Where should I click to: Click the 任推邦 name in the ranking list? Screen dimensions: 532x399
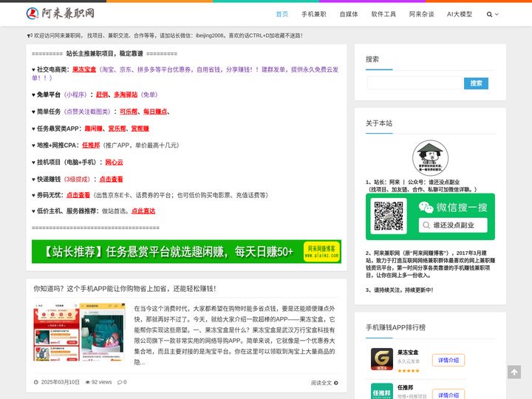tap(406, 387)
